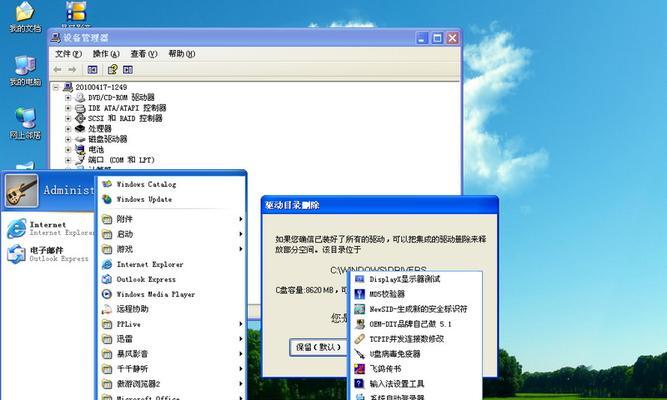Open the 网上邻居 desktop icon
Screen dimensions: 667x400
coord(25,123)
